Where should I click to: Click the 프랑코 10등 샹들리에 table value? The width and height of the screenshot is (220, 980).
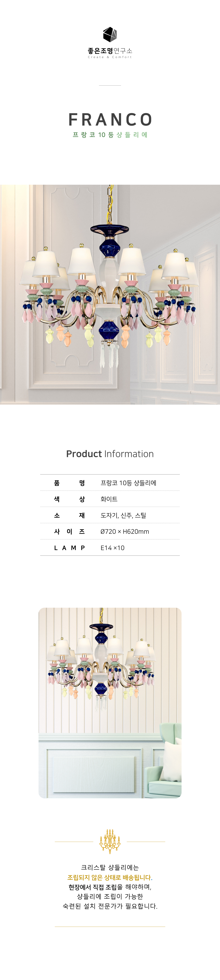pos(128,483)
